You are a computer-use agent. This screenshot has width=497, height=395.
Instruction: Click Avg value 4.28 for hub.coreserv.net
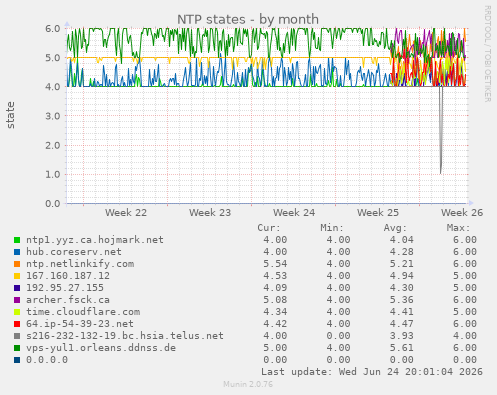402,252
